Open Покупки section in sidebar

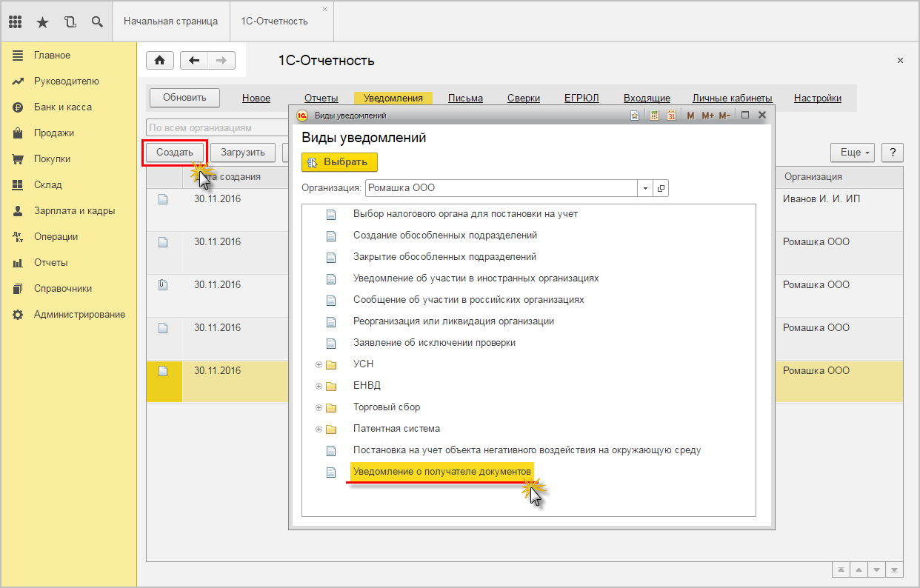pos(52,159)
